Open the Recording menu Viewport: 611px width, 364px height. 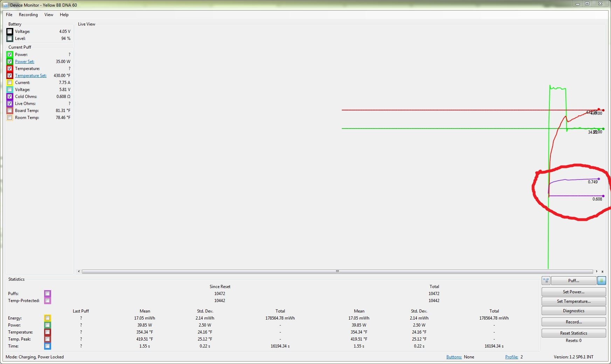(28, 15)
